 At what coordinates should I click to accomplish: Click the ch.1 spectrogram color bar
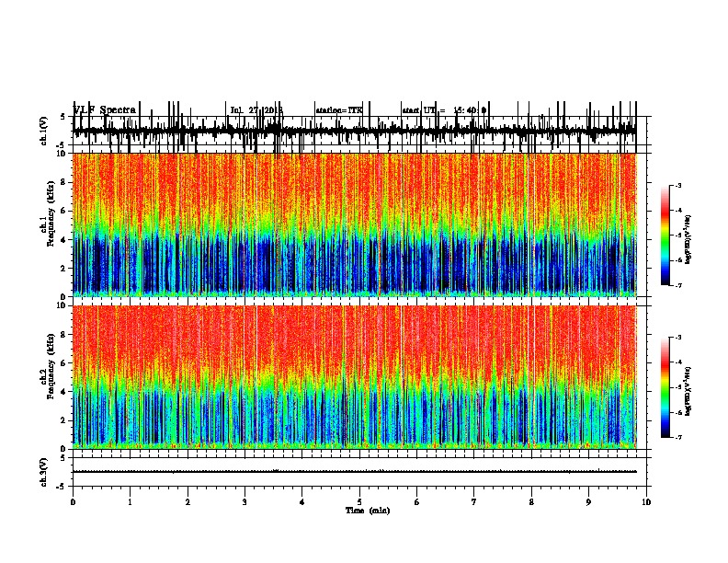pos(665,236)
